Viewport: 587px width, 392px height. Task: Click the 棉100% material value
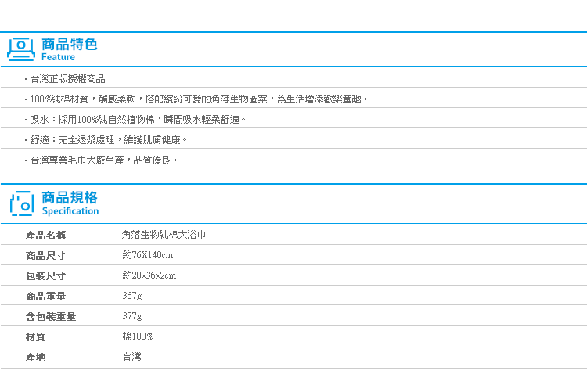[x=138, y=336]
